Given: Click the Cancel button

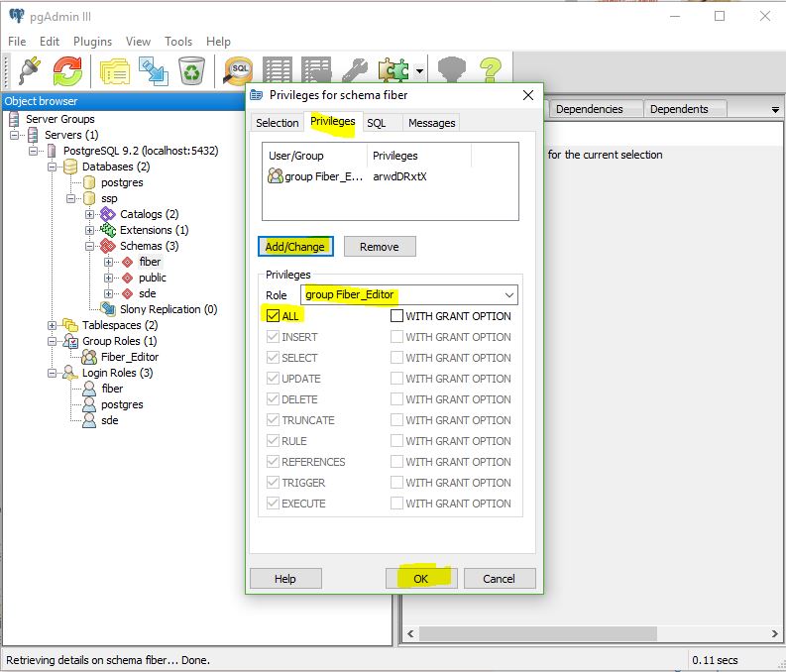Looking at the screenshot, I should [500, 579].
